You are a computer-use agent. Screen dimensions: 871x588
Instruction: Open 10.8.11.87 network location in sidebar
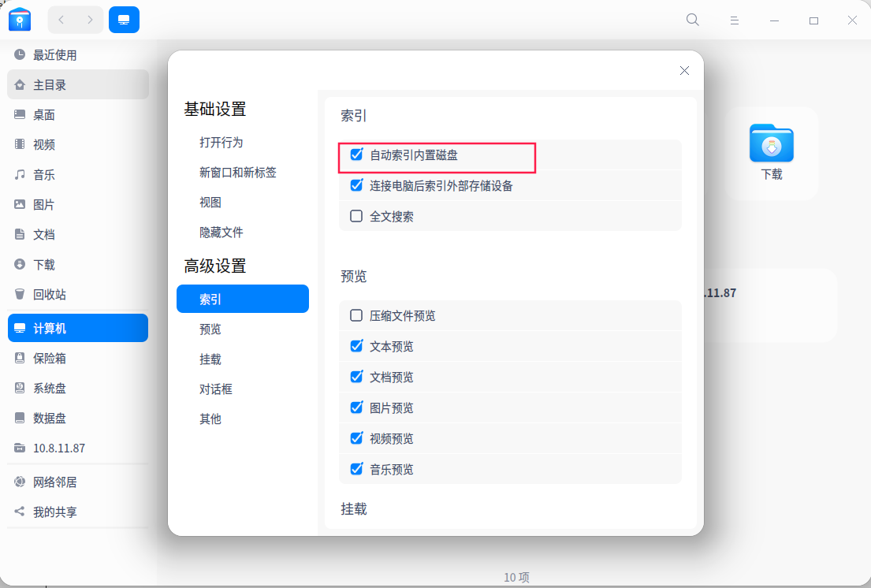pyautogui.click(x=58, y=448)
